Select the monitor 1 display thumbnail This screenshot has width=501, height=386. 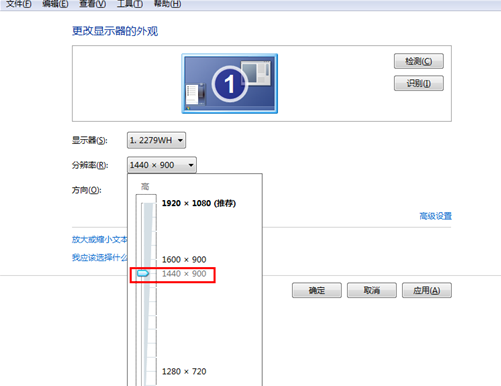click(x=230, y=84)
